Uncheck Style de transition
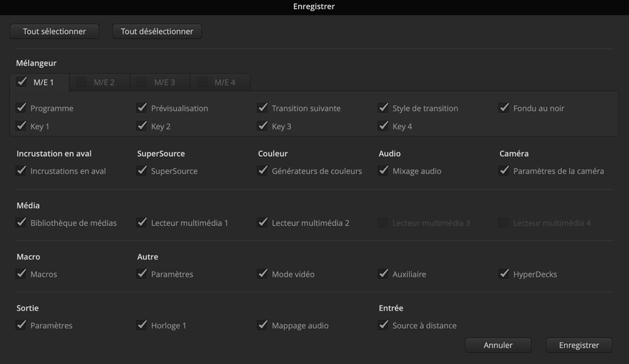Viewport: 629px width, 364px height. (383, 108)
